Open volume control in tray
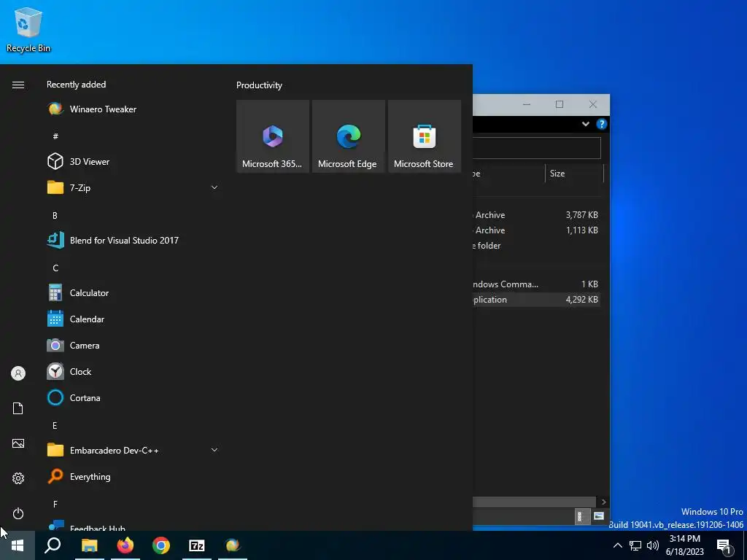Image resolution: width=747 pixels, height=560 pixels. [653, 545]
